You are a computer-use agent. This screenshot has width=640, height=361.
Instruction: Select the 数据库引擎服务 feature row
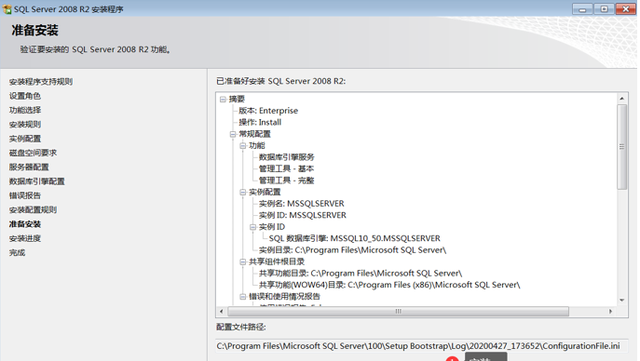[287, 157]
